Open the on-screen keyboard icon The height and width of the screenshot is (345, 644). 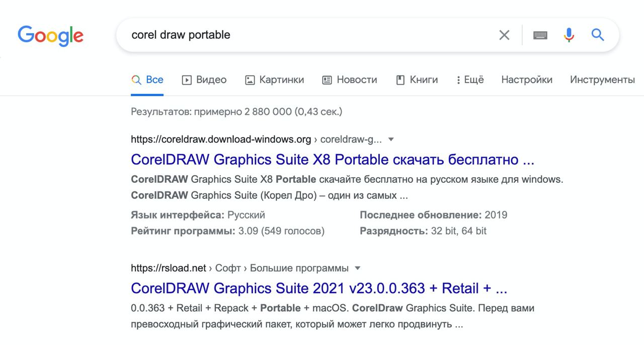[540, 35]
